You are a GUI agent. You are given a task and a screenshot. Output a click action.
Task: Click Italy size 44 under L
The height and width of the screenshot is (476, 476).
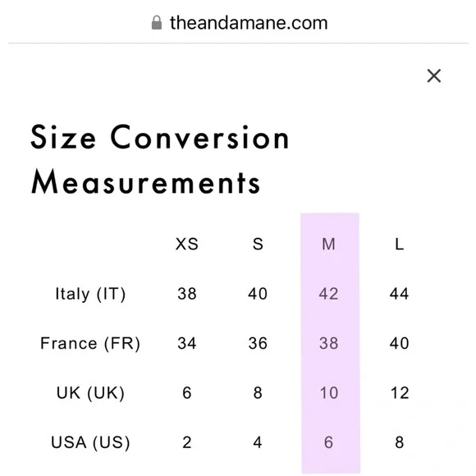pyautogui.click(x=399, y=294)
